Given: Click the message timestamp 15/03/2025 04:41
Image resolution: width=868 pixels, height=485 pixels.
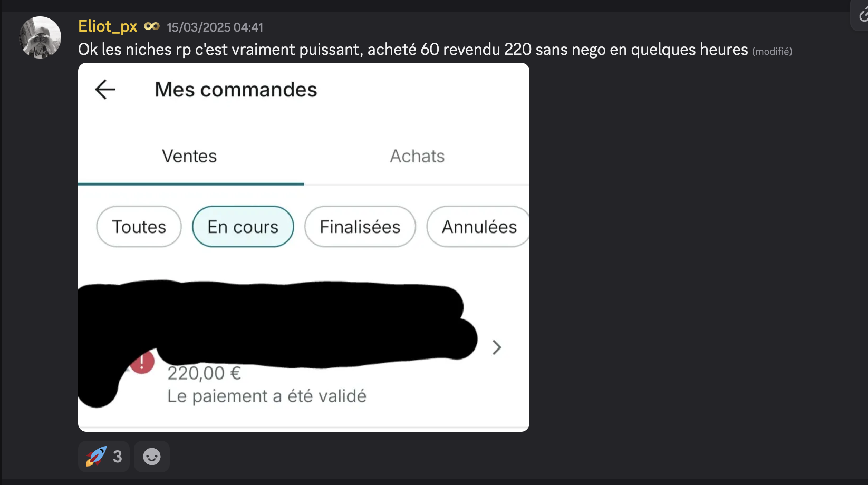Looking at the screenshot, I should [215, 27].
